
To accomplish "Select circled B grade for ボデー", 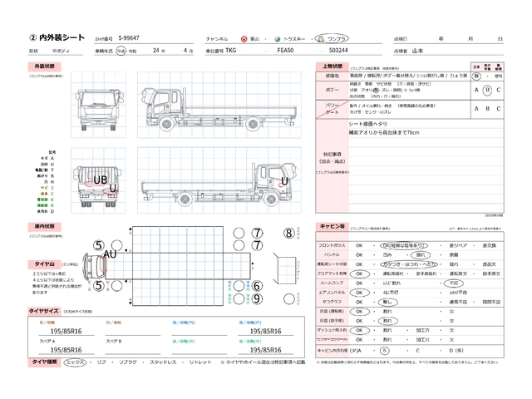I will pyautogui.click(x=487, y=91).
